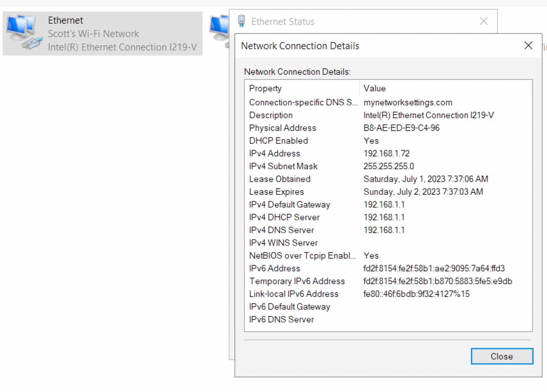The width and height of the screenshot is (547, 392).
Task: Select the NetBIOS over Tcpip Enabled property
Action: (302, 256)
